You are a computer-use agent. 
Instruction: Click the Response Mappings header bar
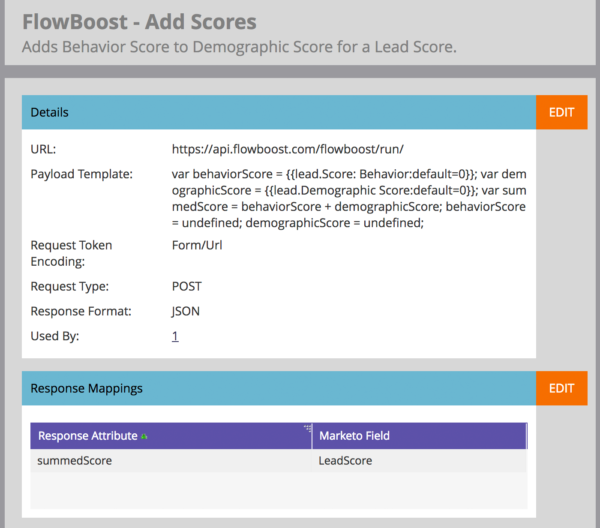coord(279,388)
